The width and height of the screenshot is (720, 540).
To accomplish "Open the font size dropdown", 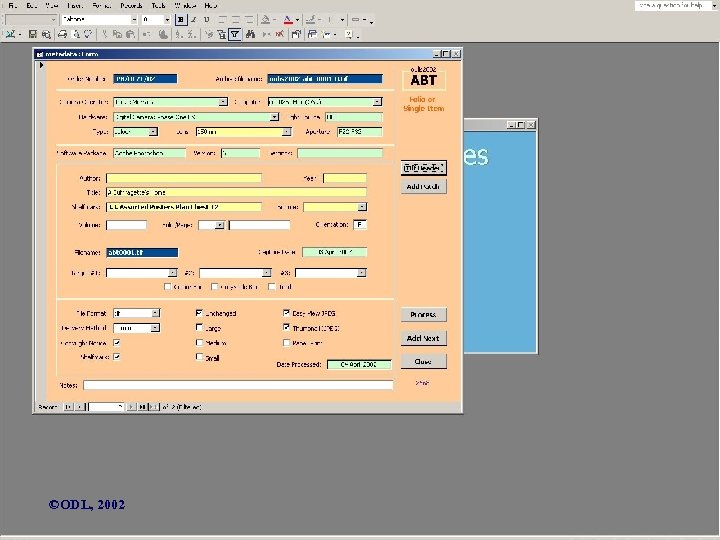I will click(x=167, y=19).
